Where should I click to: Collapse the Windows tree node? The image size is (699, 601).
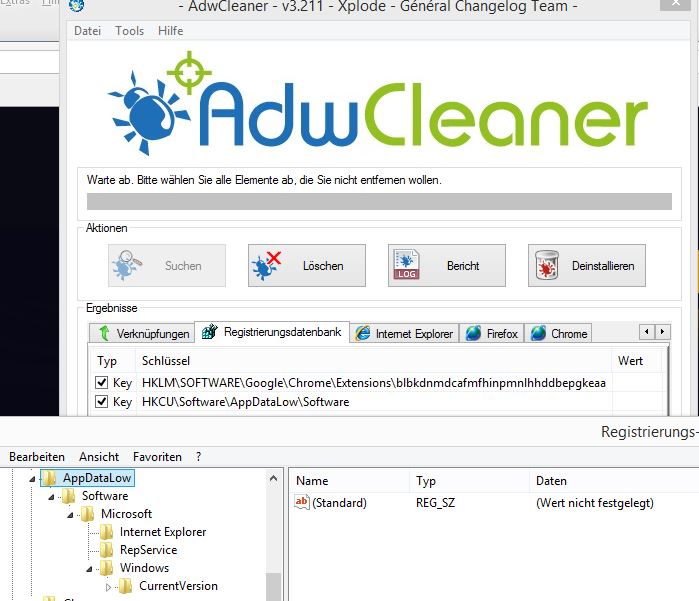point(90,569)
